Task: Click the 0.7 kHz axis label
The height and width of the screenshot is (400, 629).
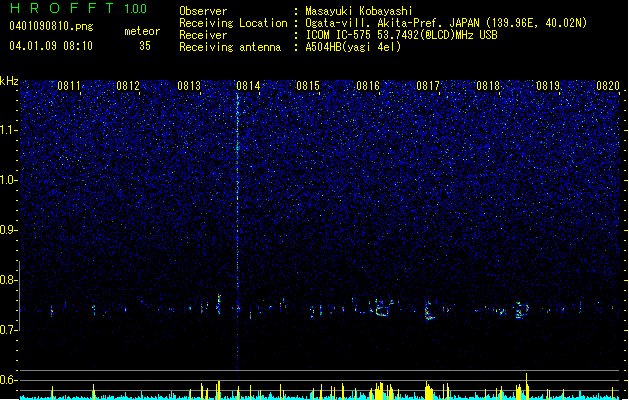Action: pyautogui.click(x=9, y=330)
